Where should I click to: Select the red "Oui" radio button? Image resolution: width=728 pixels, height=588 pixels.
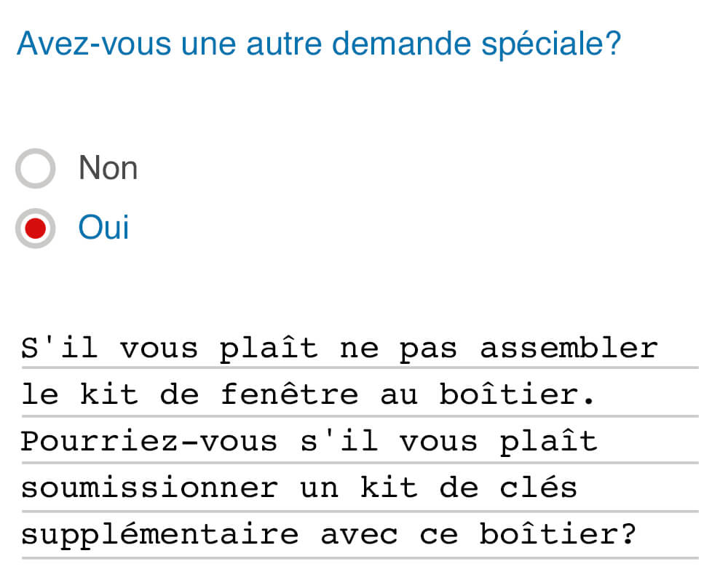(x=35, y=229)
